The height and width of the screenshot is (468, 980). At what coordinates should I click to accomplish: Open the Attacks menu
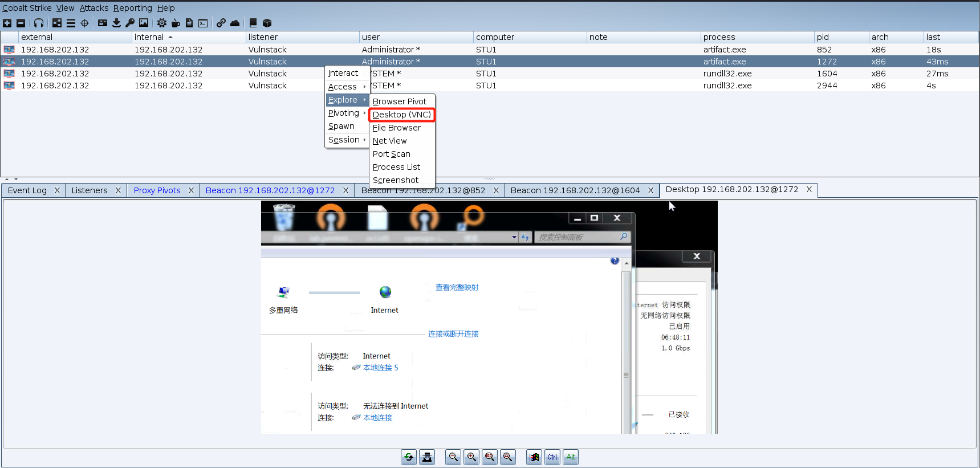tap(94, 8)
